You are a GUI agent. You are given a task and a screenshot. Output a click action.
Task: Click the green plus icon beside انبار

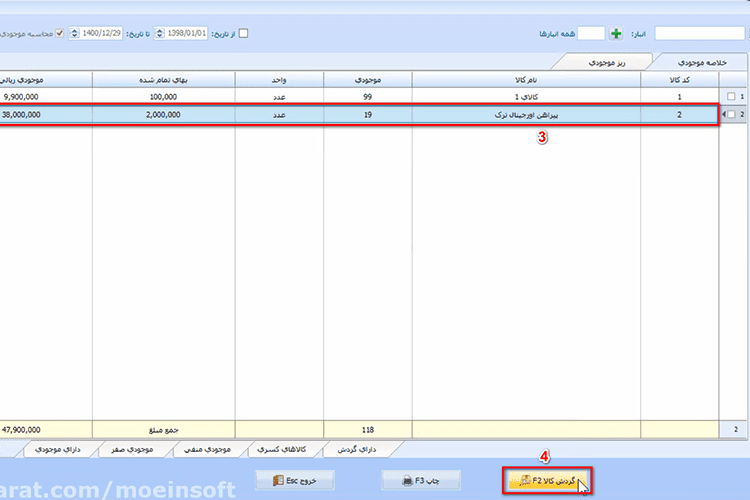(616, 33)
